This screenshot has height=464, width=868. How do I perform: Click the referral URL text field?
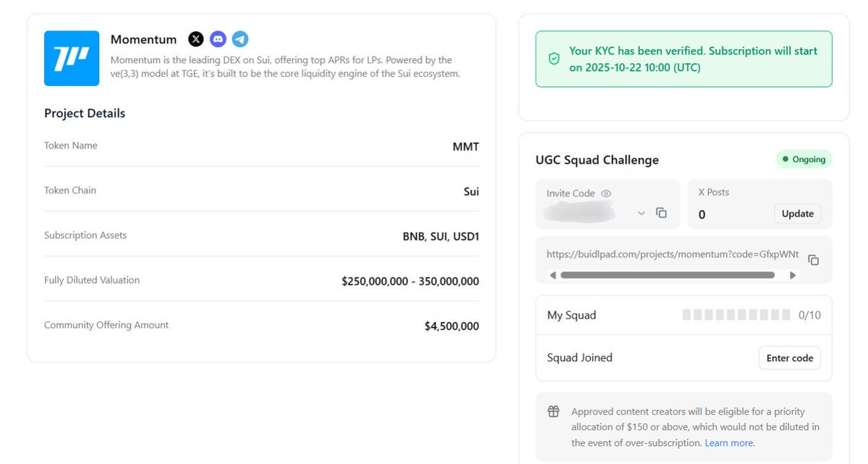coord(673,254)
